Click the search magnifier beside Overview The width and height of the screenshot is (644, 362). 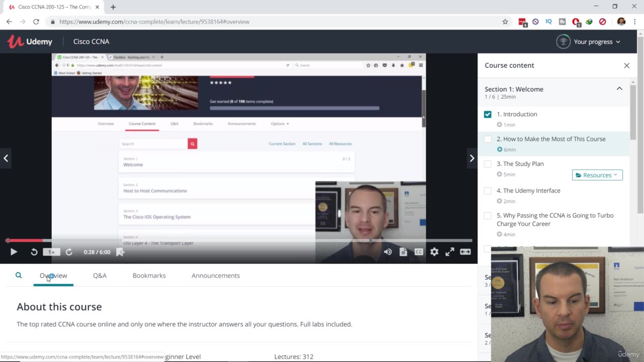coord(19,276)
